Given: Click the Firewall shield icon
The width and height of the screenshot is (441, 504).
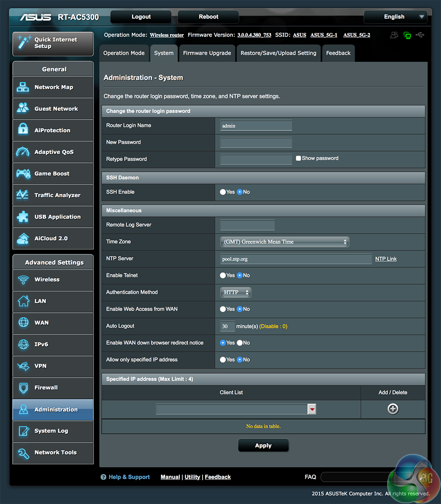Looking at the screenshot, I should [x=23, y=388].
